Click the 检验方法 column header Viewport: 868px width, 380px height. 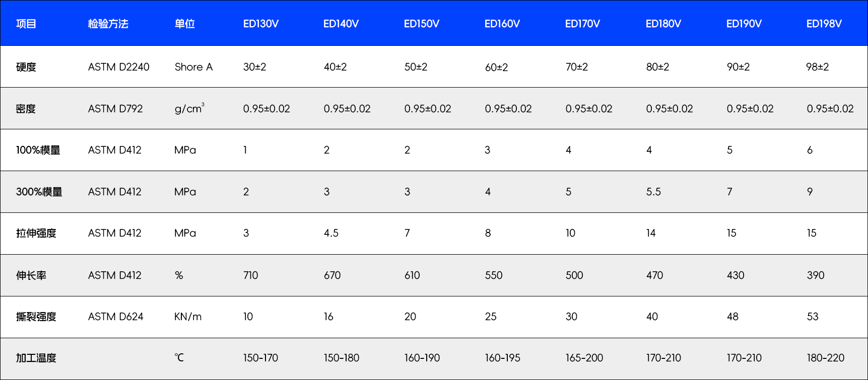point(108,24)
